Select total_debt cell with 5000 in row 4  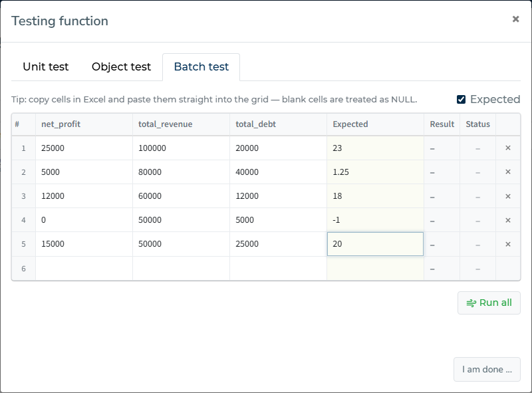[278, 220]
